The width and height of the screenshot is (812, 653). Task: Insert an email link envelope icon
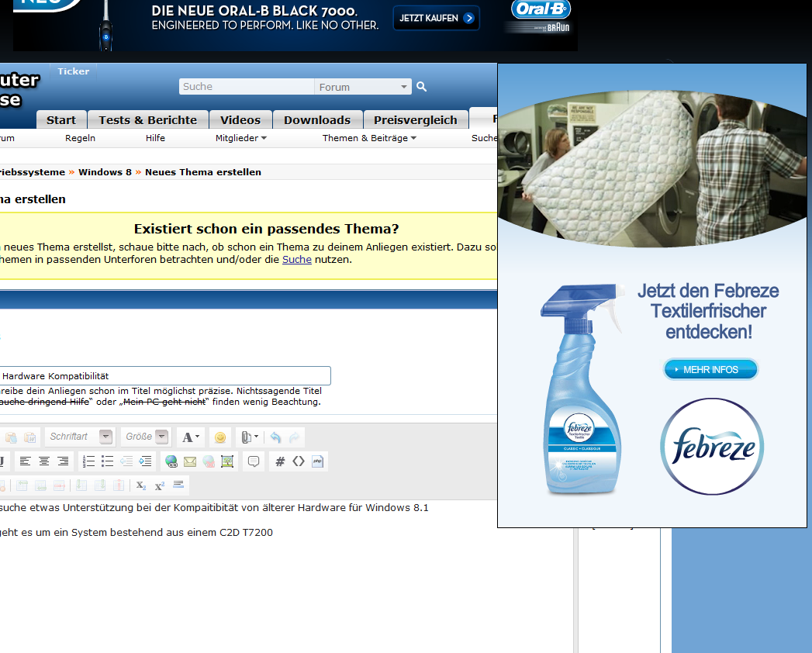pos(190,461)
